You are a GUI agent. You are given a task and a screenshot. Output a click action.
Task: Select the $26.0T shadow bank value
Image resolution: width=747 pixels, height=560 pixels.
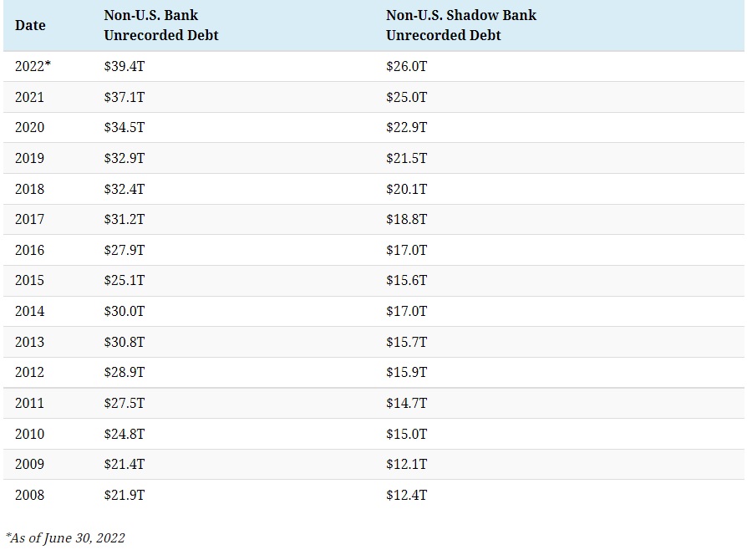click(406, 66)
